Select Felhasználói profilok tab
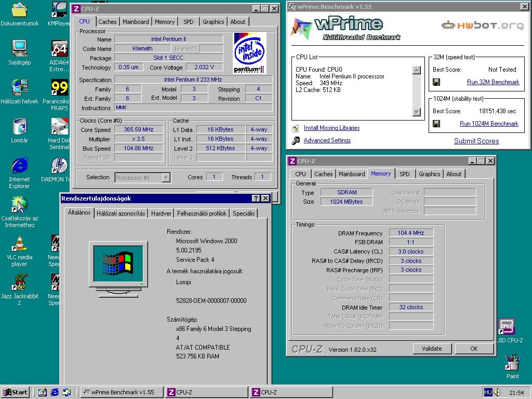 coord(202,214)
